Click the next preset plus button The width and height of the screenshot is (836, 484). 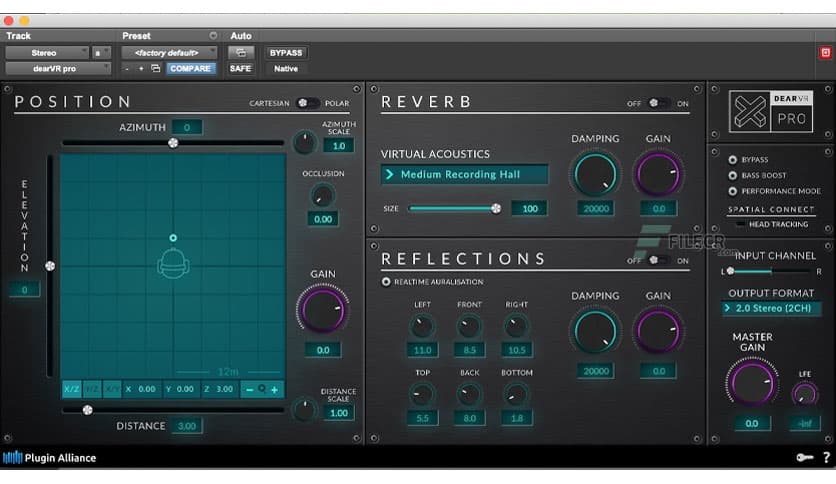pos(141,68)
